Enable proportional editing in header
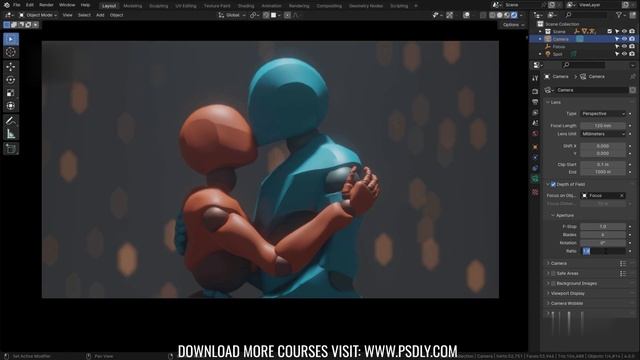The width and height of the screenshot is (640, 360). coord(287,15)
